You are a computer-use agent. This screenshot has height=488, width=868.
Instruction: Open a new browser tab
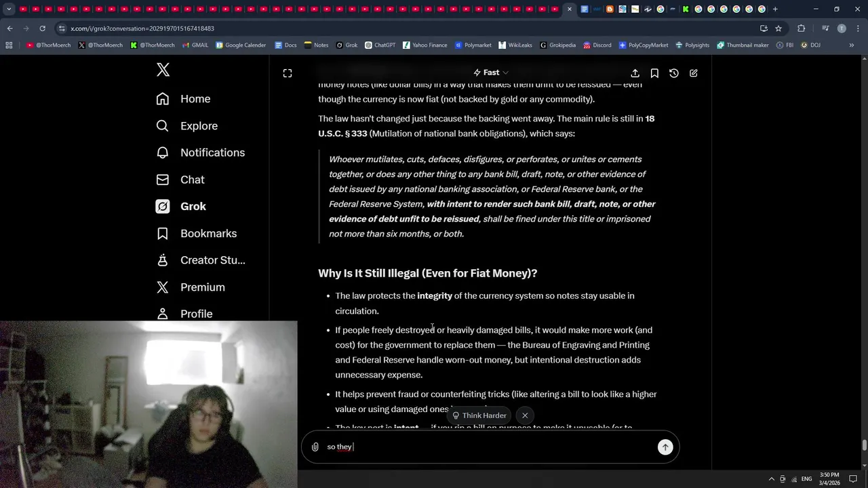[775, 9]
